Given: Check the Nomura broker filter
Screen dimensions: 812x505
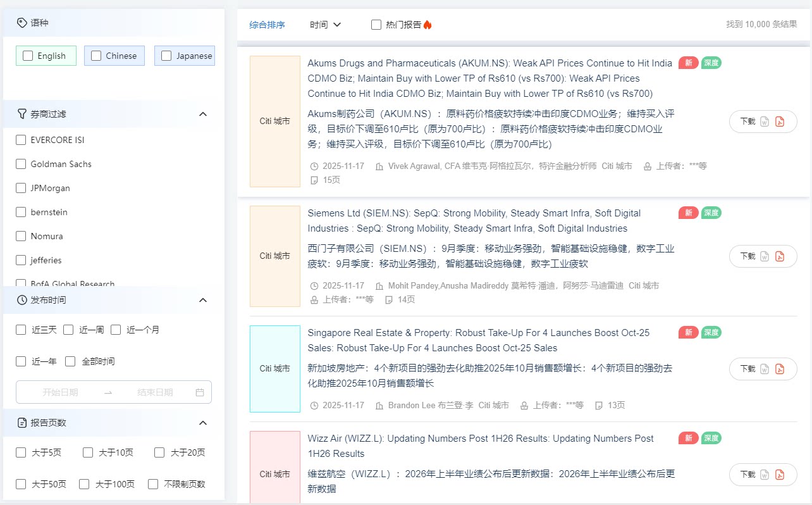Looking at the screenshot, I should point(21,236).
